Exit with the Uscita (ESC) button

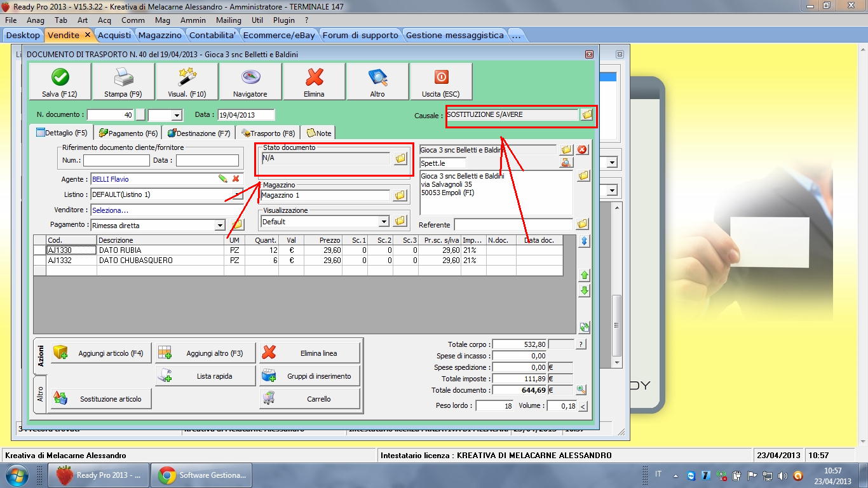440,82
